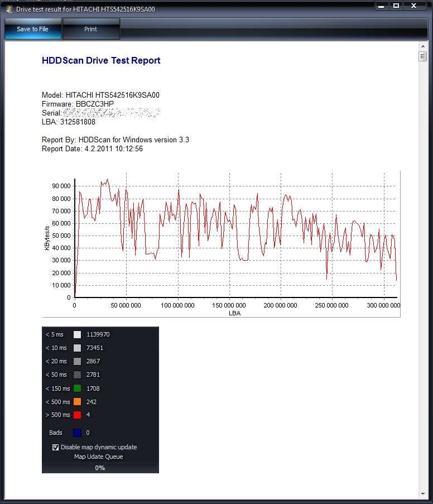The image size is (433, 504).
Task: Click the Map Update Queue 0% progress bar
Action: (x=100, y=468)
